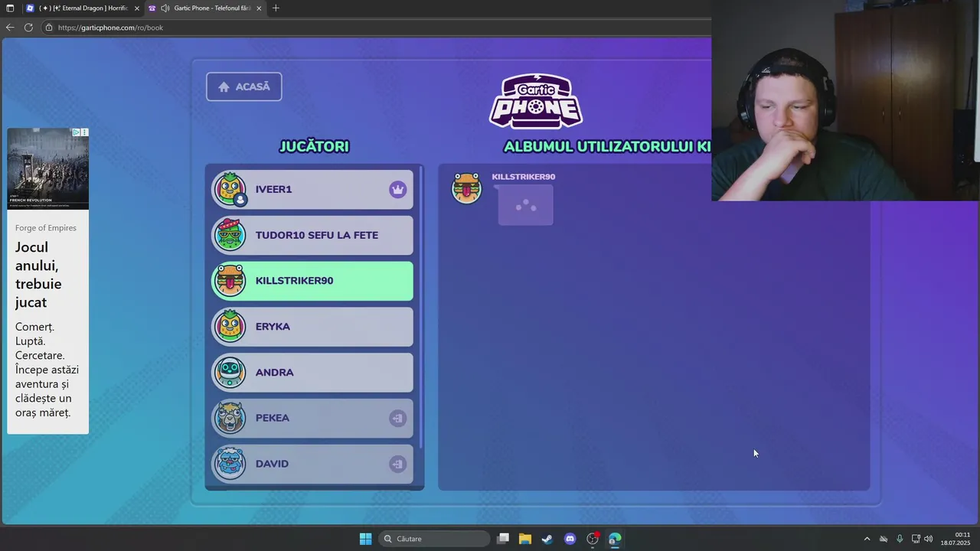Click the players list scrollbar

point(421,307)
